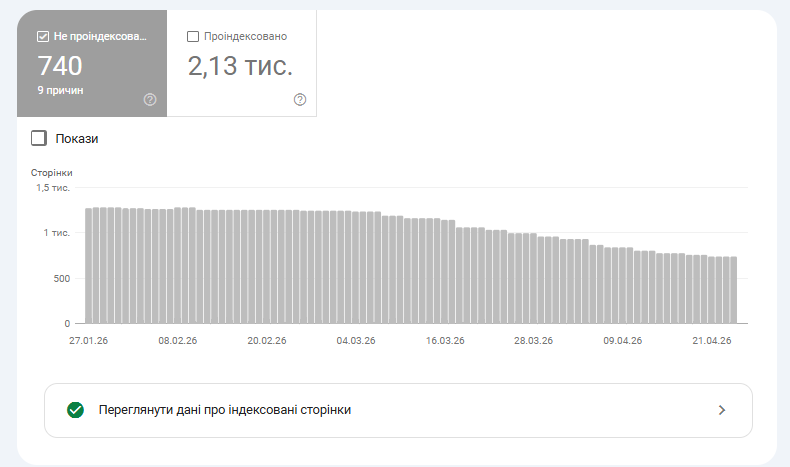
Task: Open Переглянути дані про індексовані сторінки
Action: click(399, 411)
